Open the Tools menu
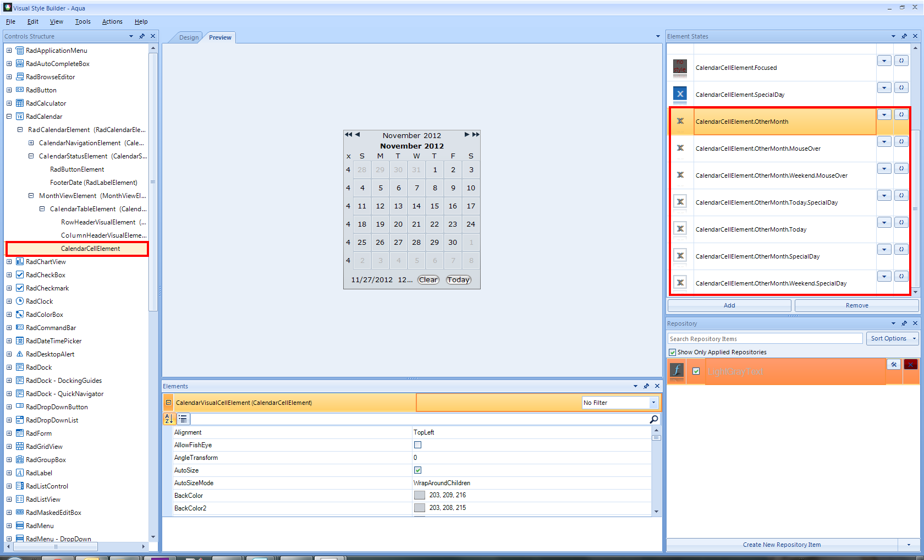Screen dimensions: 924x560 [x=83, y=21]
